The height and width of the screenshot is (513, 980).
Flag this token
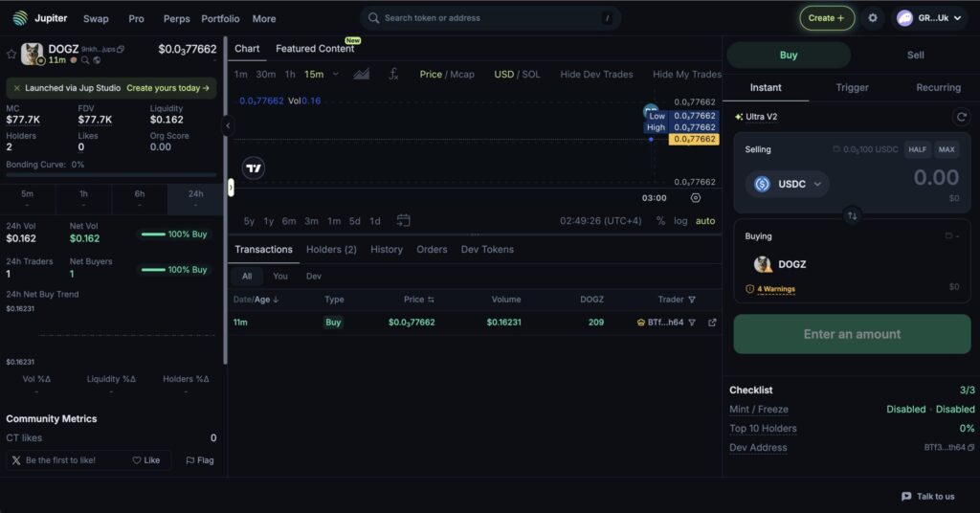point(200,460)
